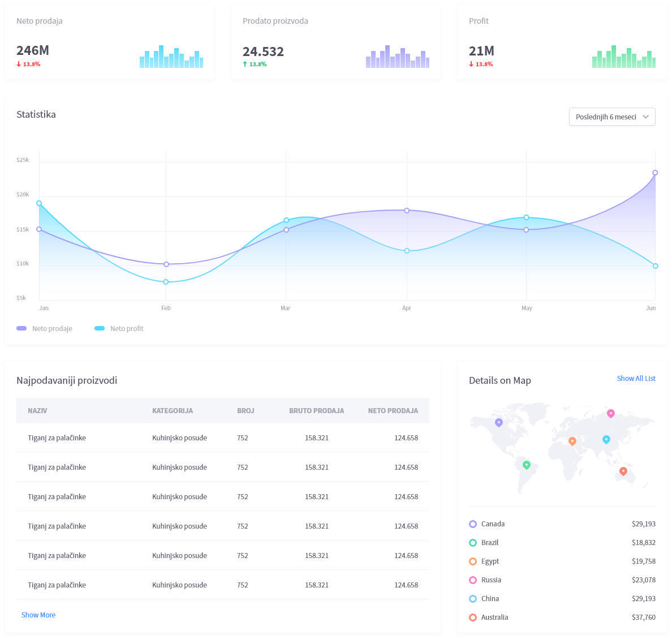
Task: Click the green Profit mini bar chart
Action: coord(623,57)
